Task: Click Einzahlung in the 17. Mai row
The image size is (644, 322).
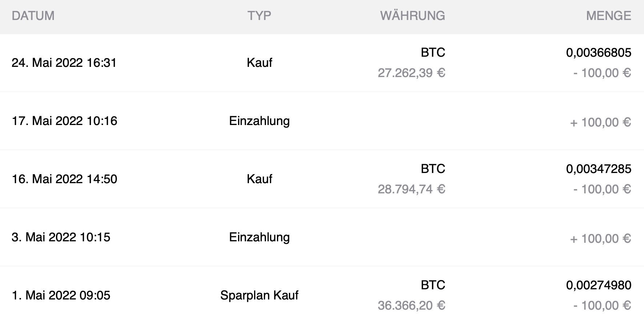Action: click(x=259, y=121)
